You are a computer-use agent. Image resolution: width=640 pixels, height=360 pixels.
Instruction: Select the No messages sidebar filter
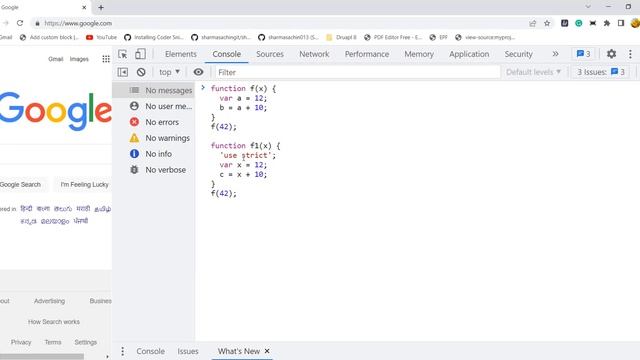click(x=154, y=90)
